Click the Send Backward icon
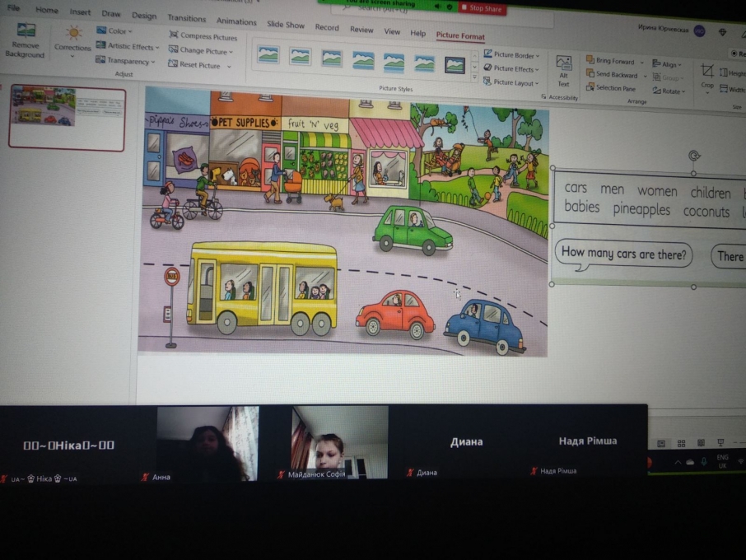Viewport: 746px width, 560px height. click(x=590, y=73)
